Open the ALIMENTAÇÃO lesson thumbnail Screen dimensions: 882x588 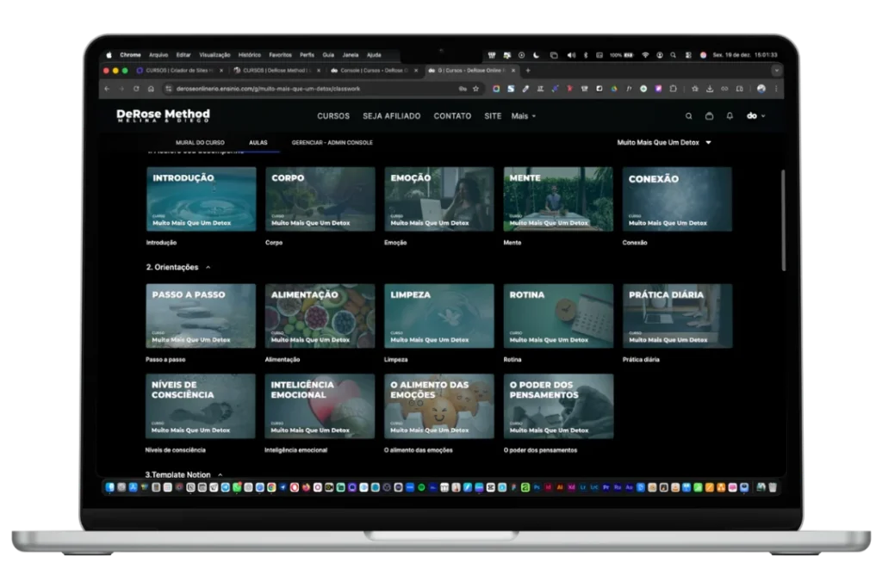click(x=320, y=316)
